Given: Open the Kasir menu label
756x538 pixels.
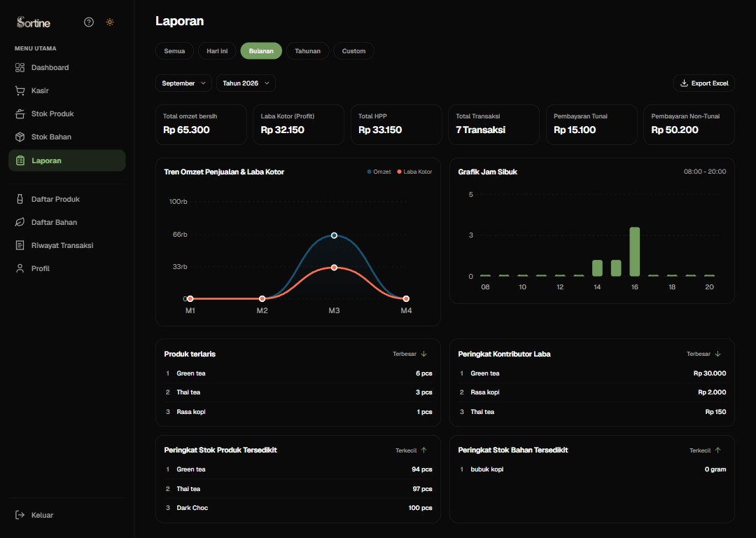Looking at the screenshot, I should click(40, 90).
